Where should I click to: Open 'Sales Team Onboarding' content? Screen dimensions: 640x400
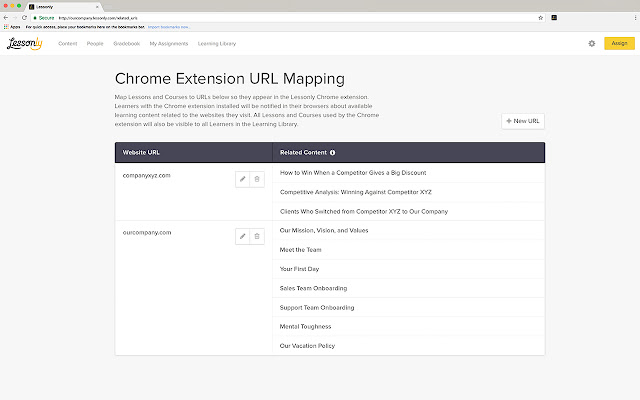[313, 288]
